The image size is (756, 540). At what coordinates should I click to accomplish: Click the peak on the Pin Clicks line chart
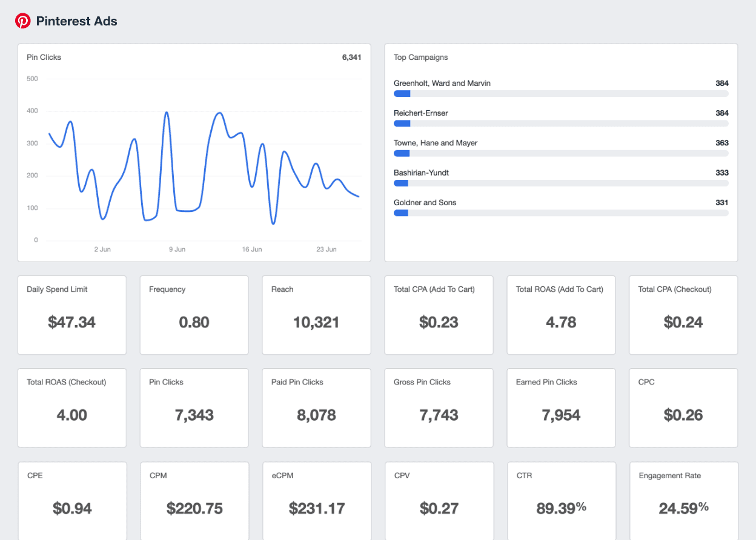coord(167,112)
